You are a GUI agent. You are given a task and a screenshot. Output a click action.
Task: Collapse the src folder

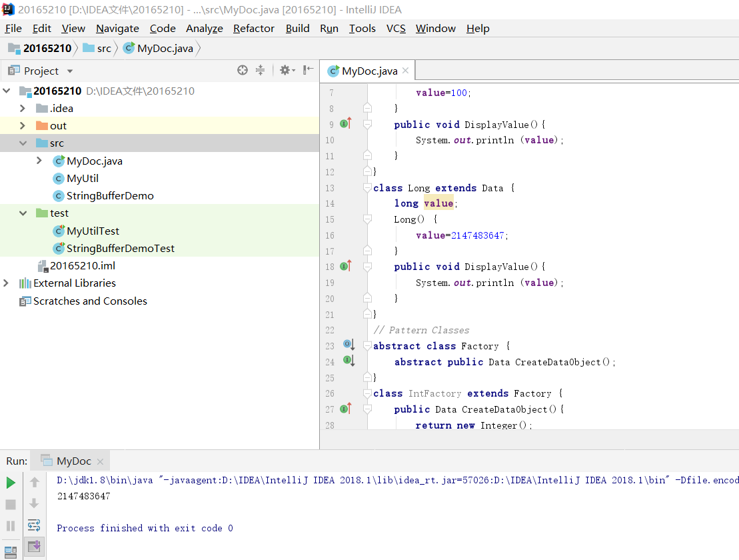click(x=23, y=143)
